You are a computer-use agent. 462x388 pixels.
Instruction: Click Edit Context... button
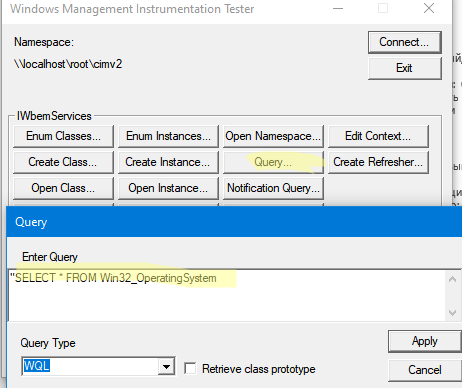pos(378,136)
